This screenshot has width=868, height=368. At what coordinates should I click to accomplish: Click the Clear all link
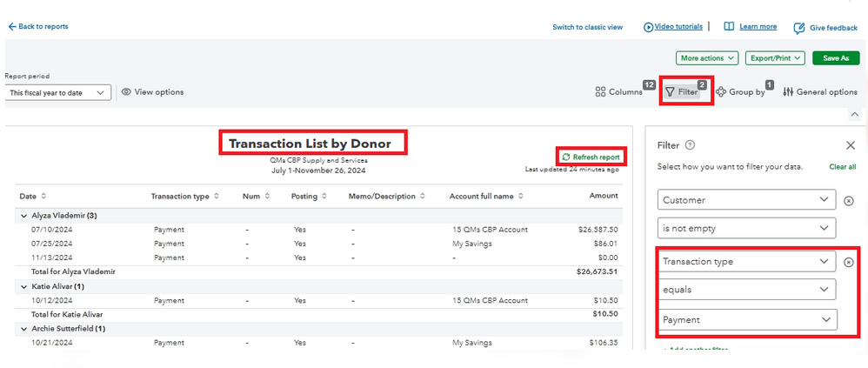pyautogui.click(x=842, y=166)
